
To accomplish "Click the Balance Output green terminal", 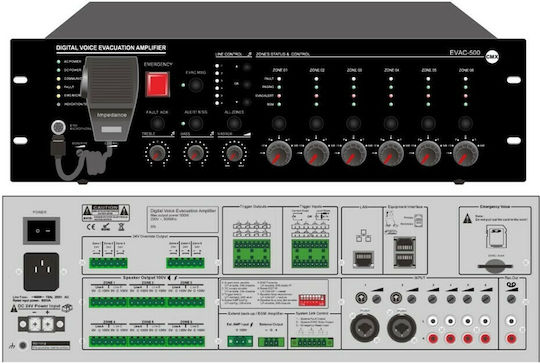I will [x=271, y=342].
